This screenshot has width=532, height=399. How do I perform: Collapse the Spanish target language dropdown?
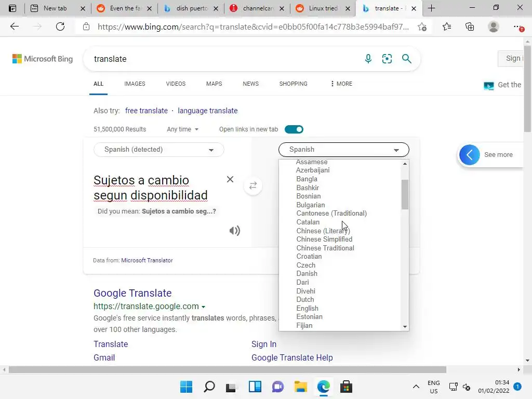point(344,150)
